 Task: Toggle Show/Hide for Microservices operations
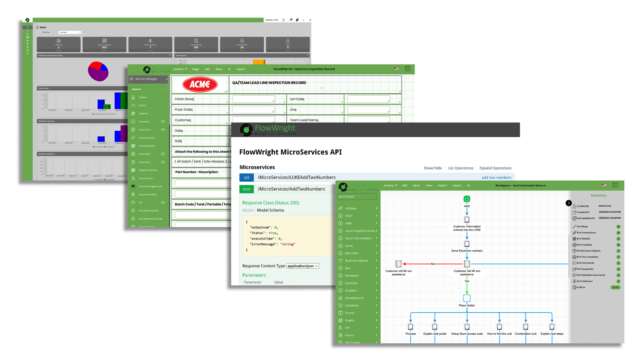[x=432, y=168]
